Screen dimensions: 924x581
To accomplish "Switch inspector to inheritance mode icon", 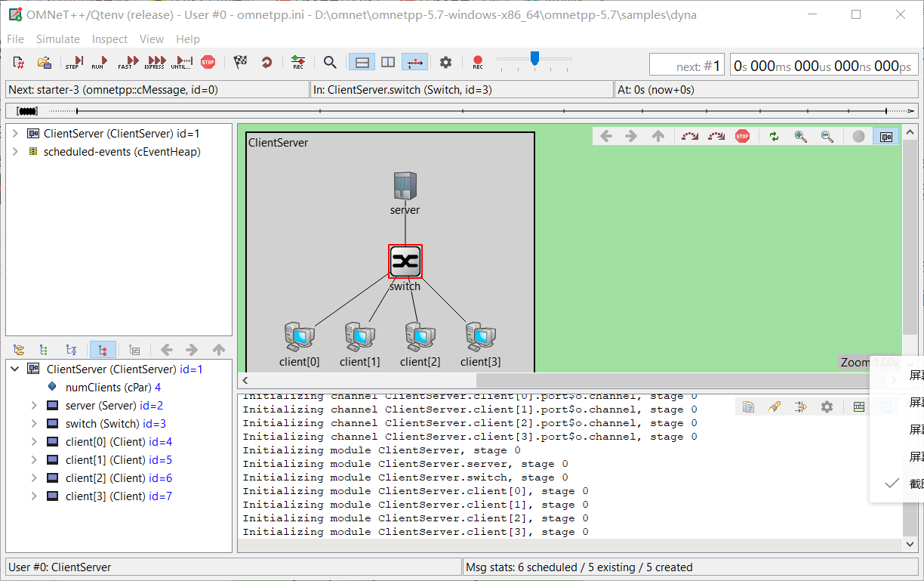I will click(72, 350).
